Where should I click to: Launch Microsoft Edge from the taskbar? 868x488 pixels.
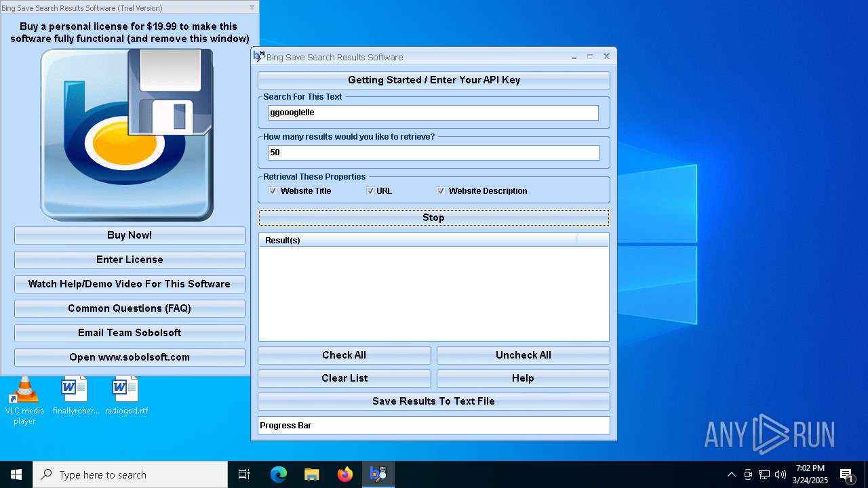click(279, 474)
